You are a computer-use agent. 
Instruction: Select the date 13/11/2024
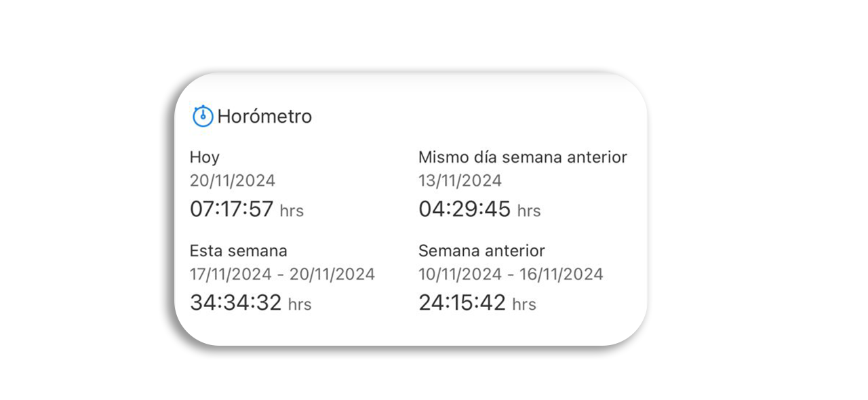click(x=460, y=180)
